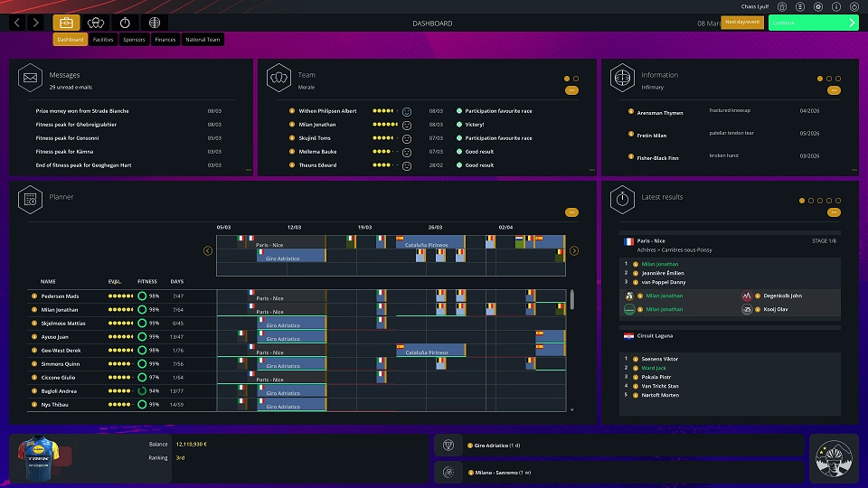The width and height of the screenshot is (868, 488).
Task: Select third page dot in Latest results
Action: (x=820, y=201)
